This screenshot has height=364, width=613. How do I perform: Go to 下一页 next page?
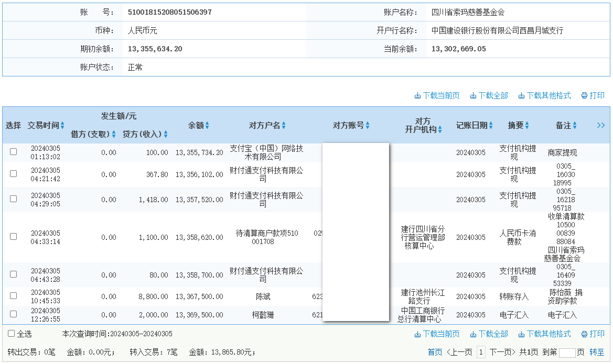pyautogui.click(x=502, y=352)
